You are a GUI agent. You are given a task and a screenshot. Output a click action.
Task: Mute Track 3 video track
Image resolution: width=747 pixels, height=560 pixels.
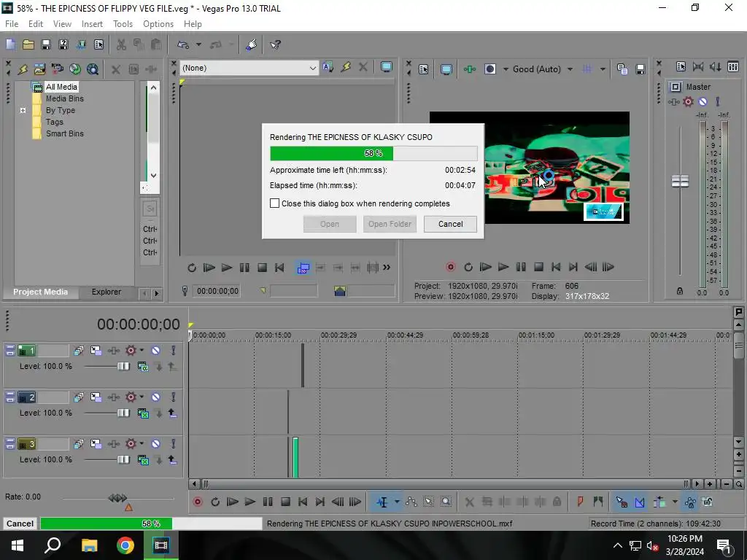156,444
